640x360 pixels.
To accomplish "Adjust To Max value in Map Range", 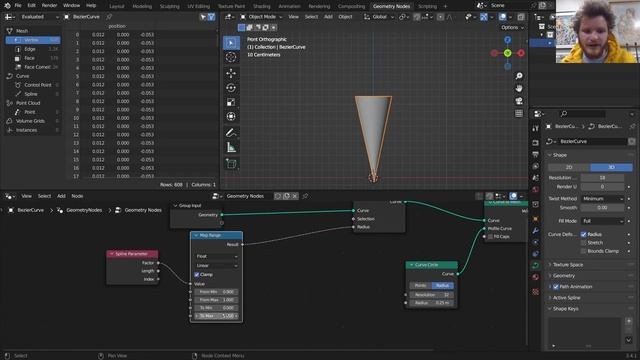I will pos(216,316).
